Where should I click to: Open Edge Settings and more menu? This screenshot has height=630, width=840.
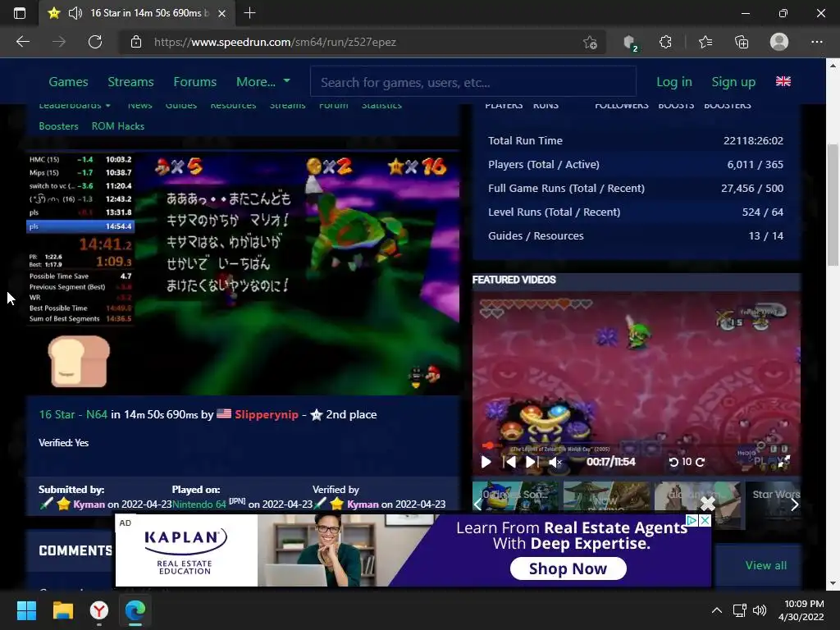click(x=816, y=42)
